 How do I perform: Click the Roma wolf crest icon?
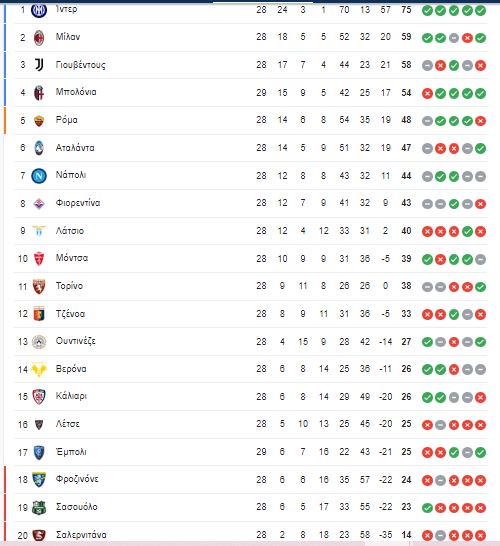click(x=39, y=120)
